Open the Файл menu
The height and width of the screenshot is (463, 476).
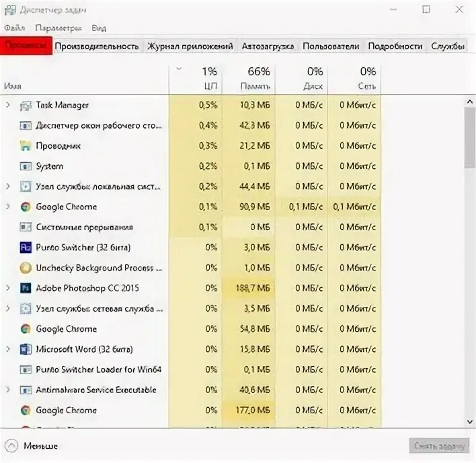pyautogui.click(x=14, y=28)
